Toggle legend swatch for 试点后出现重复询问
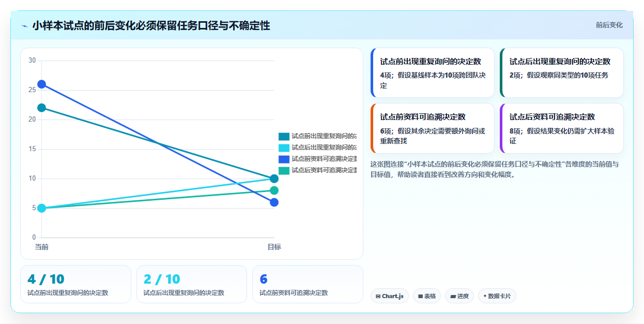This screenshot has height=324, width=644. click(x=284, y=148)
